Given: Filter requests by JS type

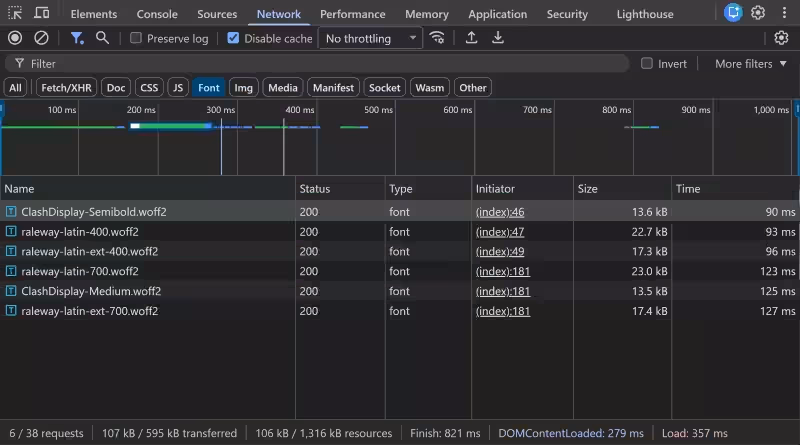Looking at the screenshot, I should [x=178, y=88].
